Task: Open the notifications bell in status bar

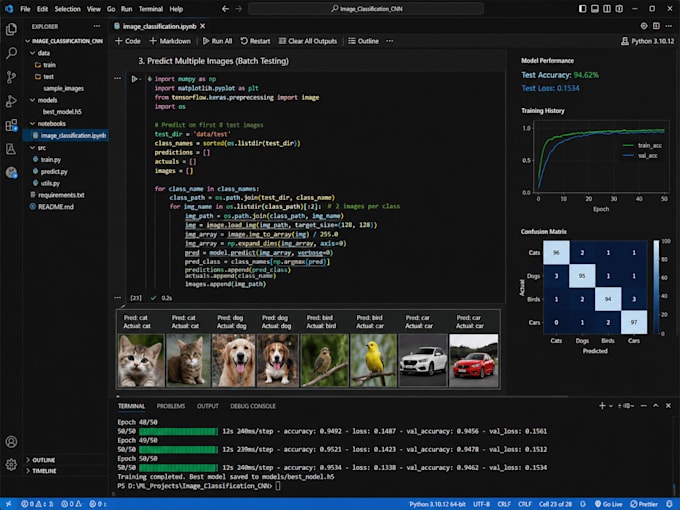Action: pyautogui.click(x=669, y=504)
